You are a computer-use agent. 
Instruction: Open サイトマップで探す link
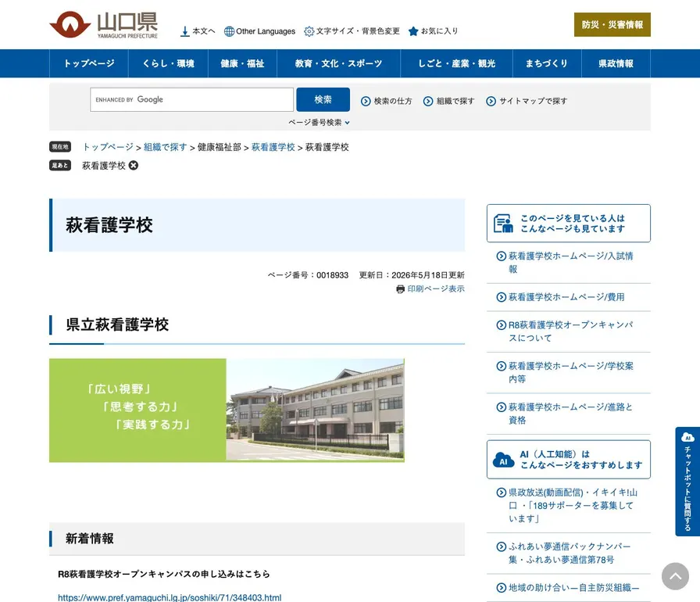click(x=527, y=102)
